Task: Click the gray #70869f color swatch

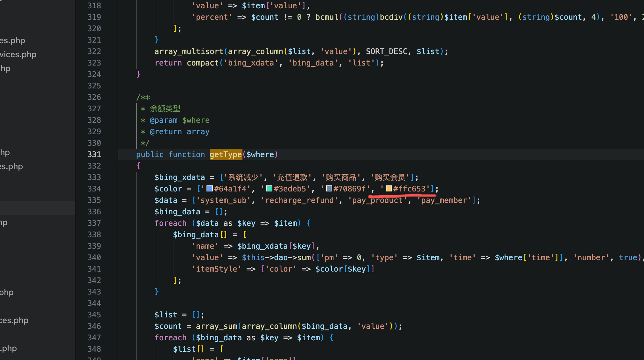Action: click(329, 189)
